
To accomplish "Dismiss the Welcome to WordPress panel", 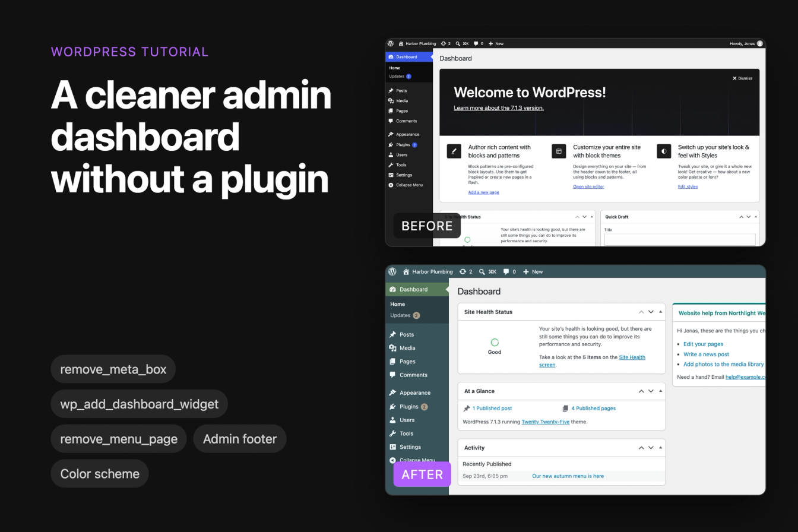I will pos(742,78).
